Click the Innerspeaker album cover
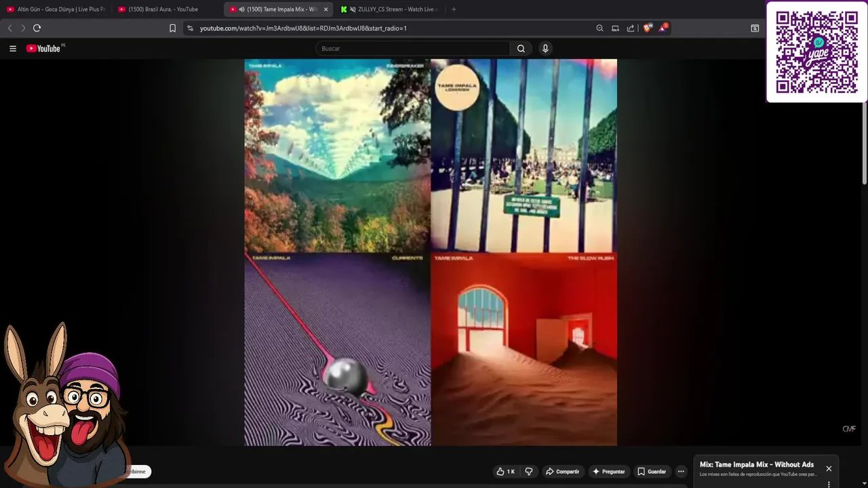 [338, 156]
